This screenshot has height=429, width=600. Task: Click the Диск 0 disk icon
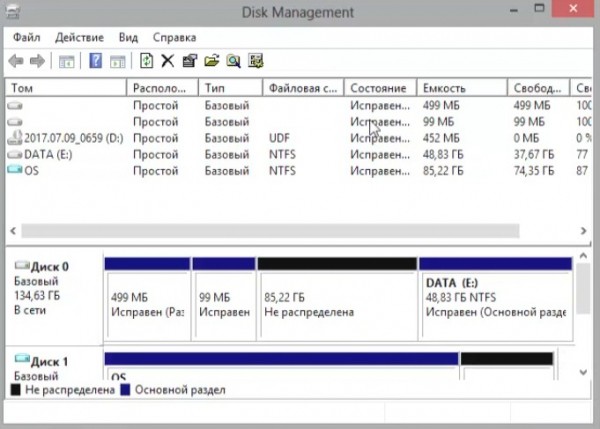click(22, 264)
